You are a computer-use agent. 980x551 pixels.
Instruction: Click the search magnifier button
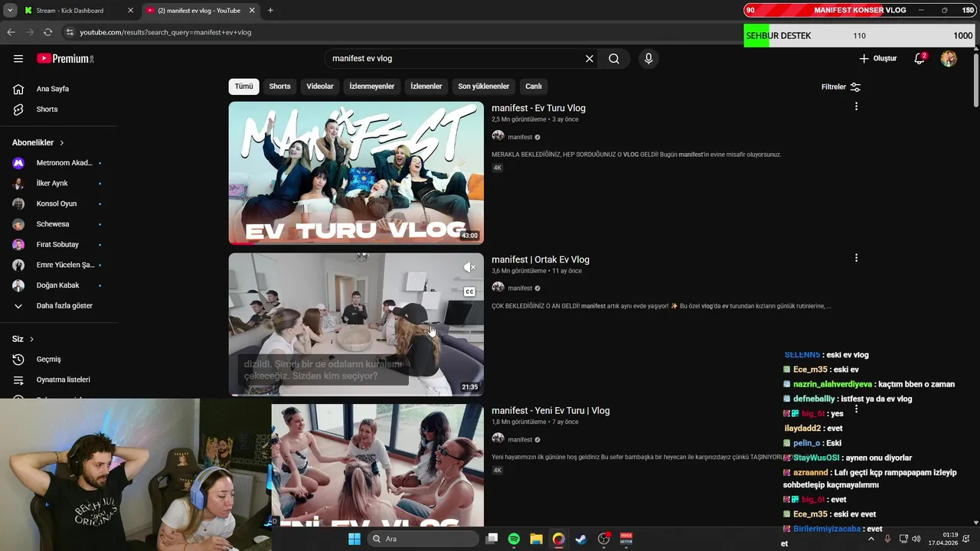pos(614,58)
